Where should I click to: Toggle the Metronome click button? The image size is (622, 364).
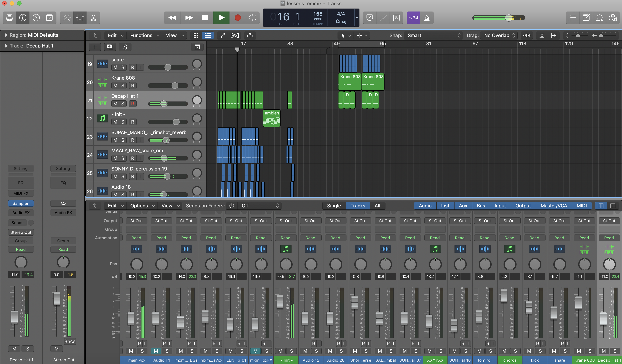[427, 17]
